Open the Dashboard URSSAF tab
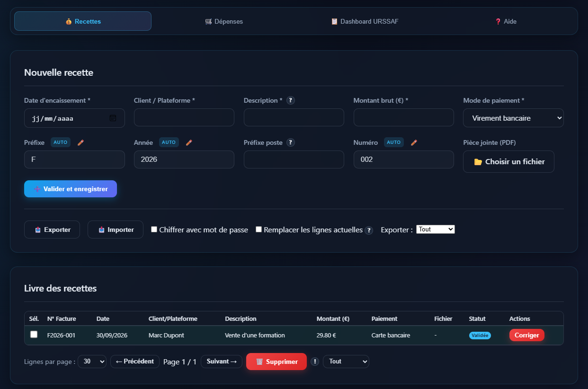Screen dimensions: 588x389 point(365,21)
